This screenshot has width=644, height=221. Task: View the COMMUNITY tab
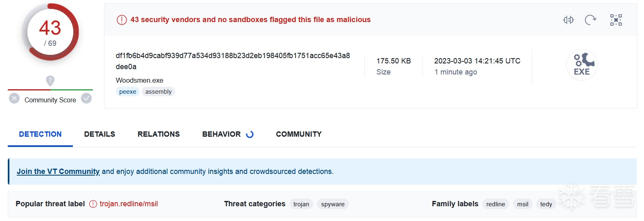[298, 134]
